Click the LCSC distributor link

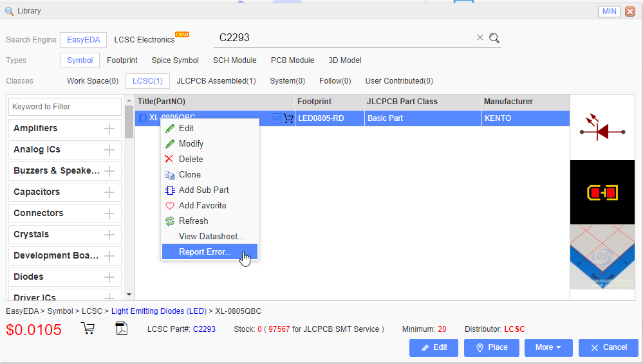coord(514,329)
